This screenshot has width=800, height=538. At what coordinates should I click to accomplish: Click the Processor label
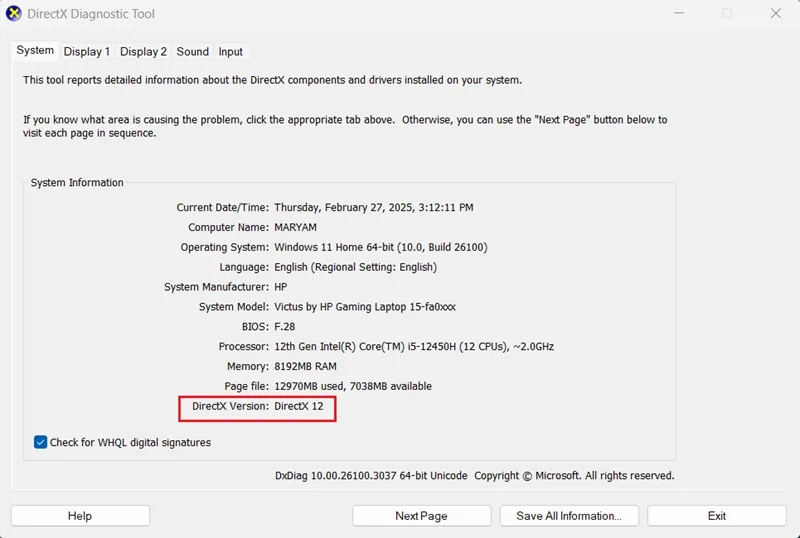(x=243, y=347)
